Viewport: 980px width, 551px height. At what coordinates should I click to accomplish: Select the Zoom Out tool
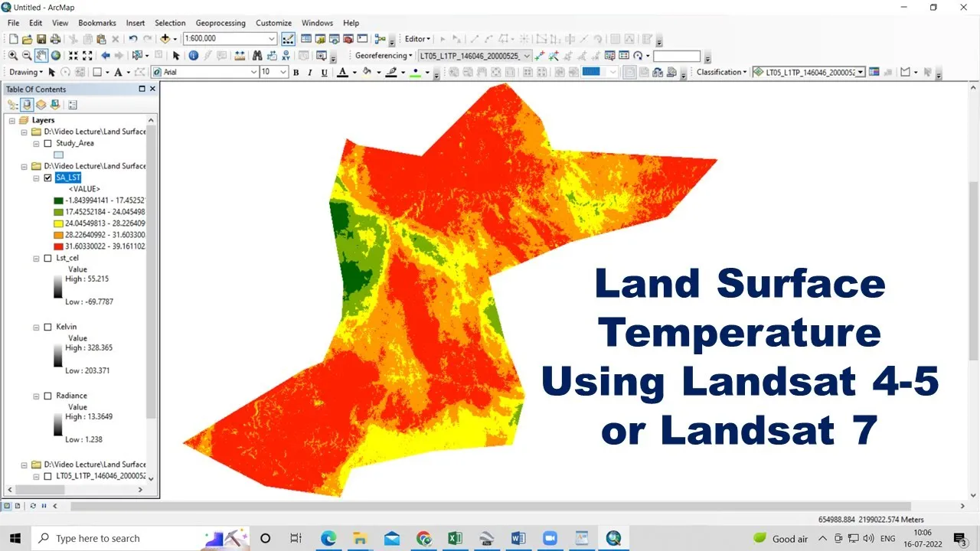tap(27, 55)
